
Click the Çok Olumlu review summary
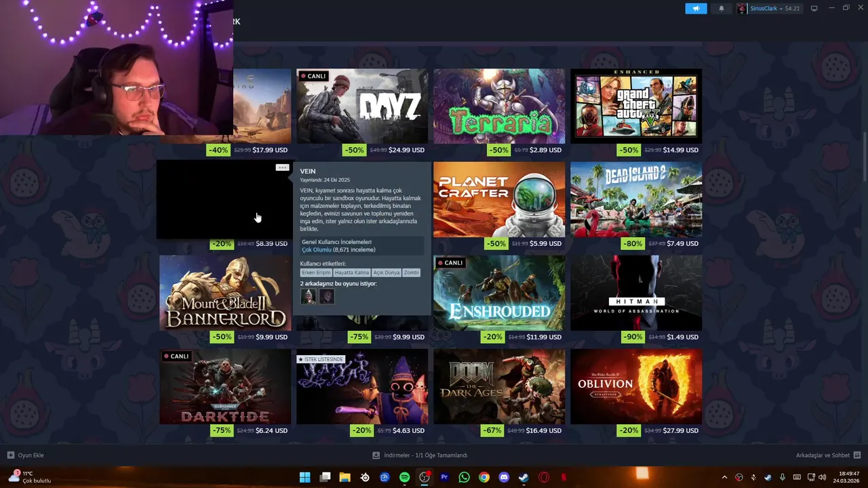[x=317, y=250]
